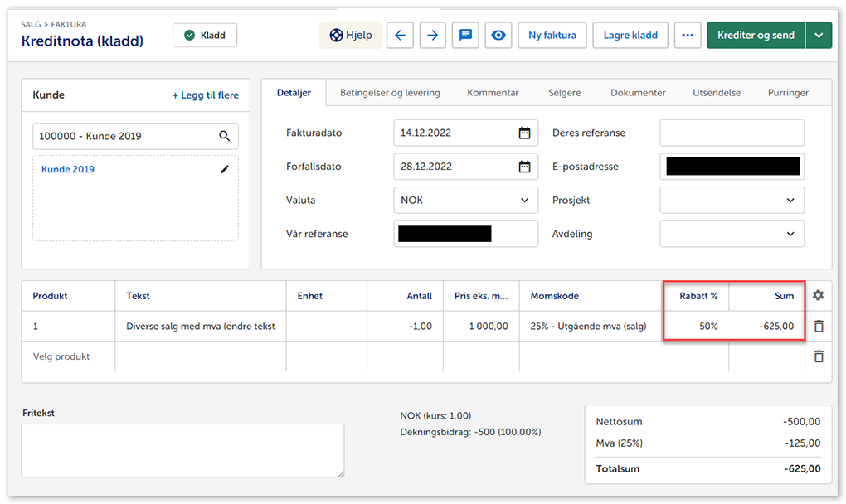Switch to Betingelser og levering tab
Viewport: 846px width, 504px height.
(390, 93)
